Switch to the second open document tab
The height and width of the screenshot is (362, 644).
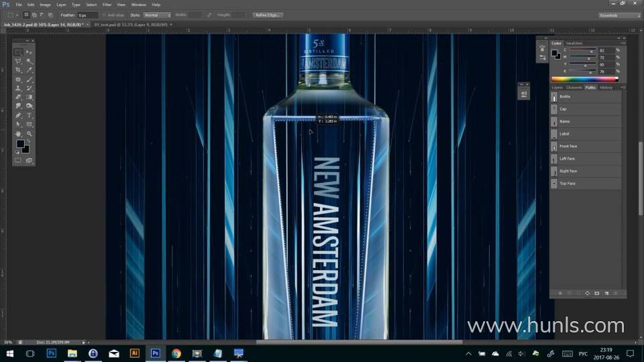[x=131, y=25]
